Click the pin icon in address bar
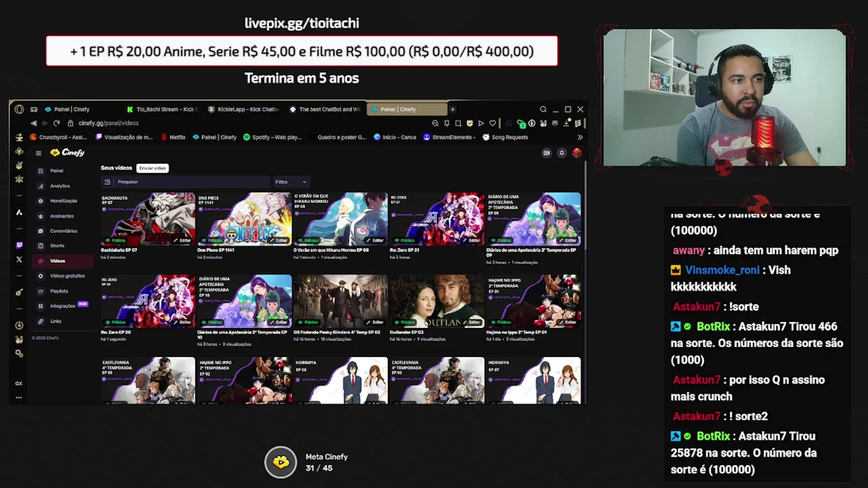The width and height of the screenshot is (868, 488). (447, 123)
